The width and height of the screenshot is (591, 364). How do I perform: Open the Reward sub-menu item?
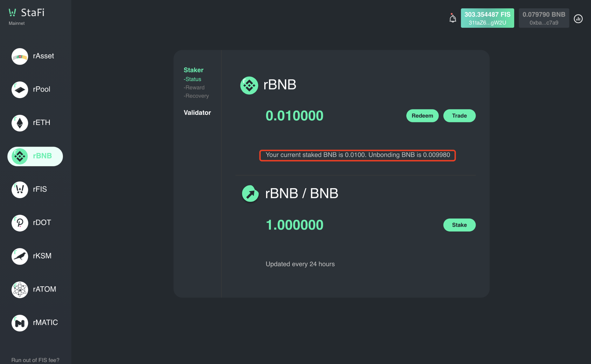[195, 87]
